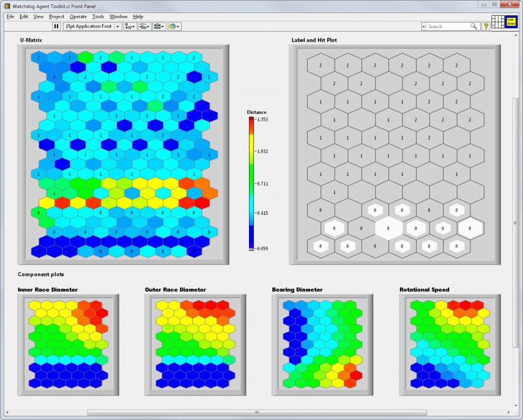Click the Inner Race Diameter component plot

pyautogui.click(x=67, y=345)
